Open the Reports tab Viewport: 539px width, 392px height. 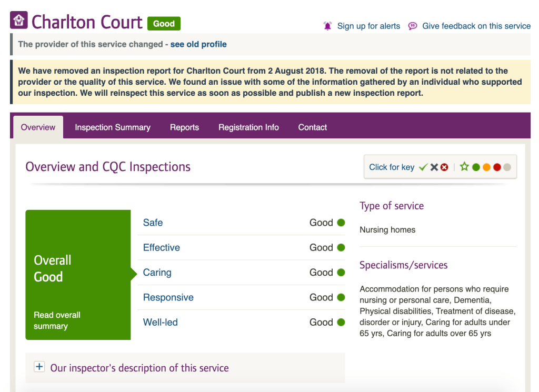(x=184, y=127)
